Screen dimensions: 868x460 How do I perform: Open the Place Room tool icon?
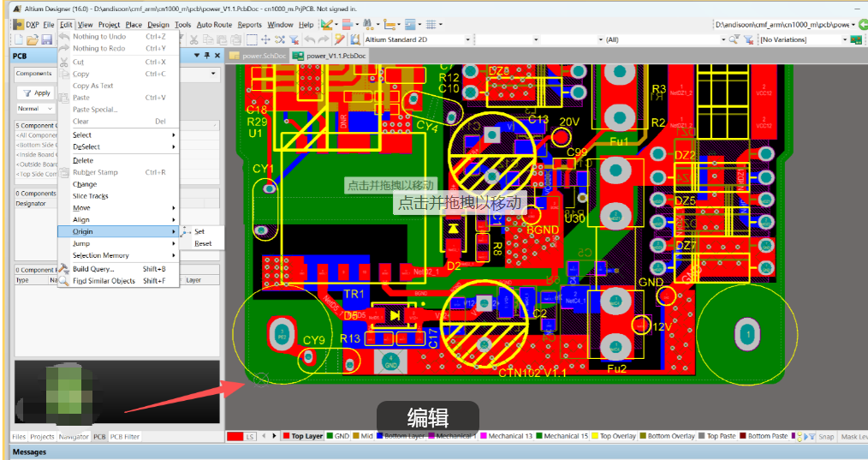coord(410,24)
